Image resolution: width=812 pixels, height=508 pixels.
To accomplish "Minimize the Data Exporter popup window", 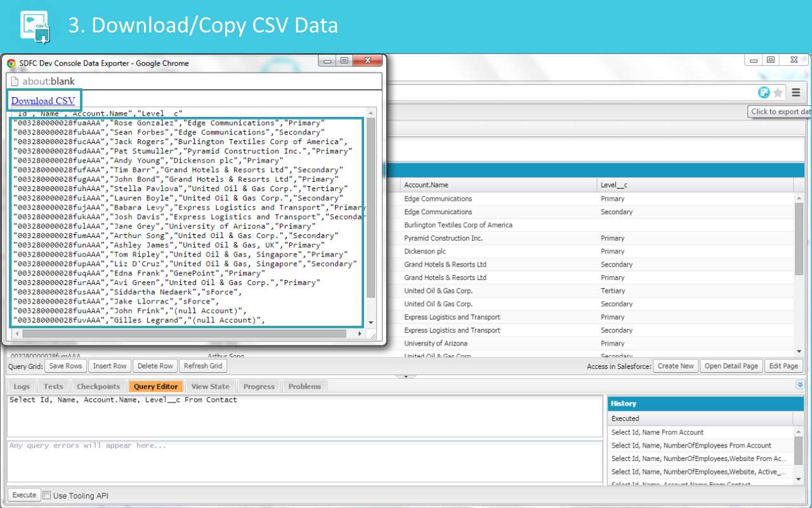I will [327, 61].
